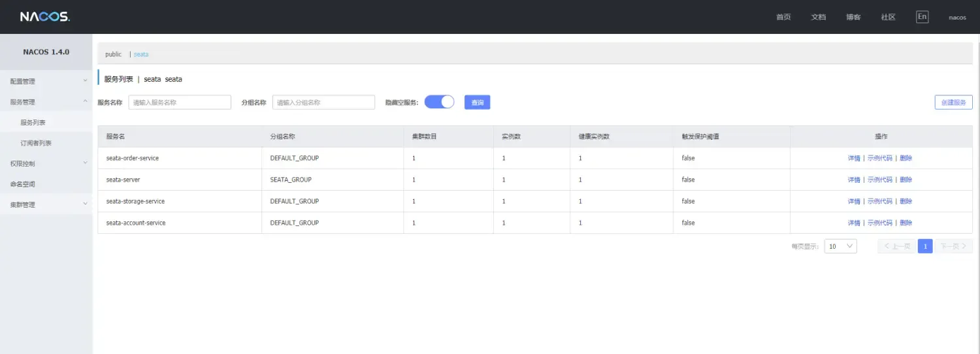Image resolution: width=980 pixels, height=354 pixels.
Task: Open 示例代码 for seata-order-service
Action: [x=879, y=158]
